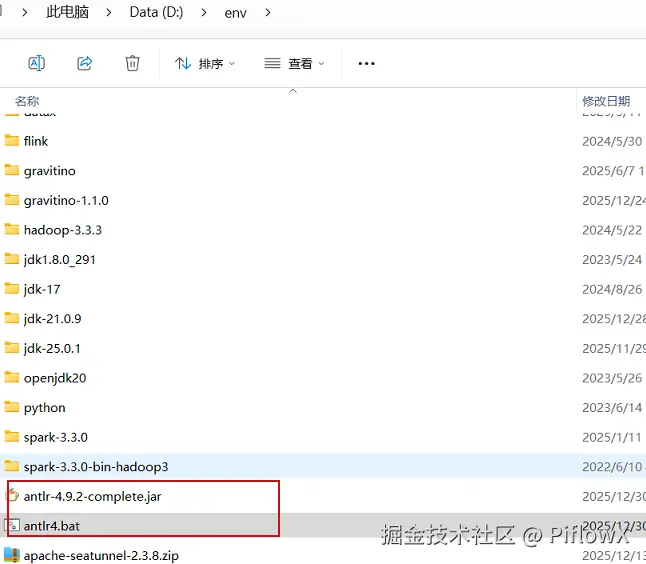Select the hadoop-3.3.3 folder icon
Screen dimensions: 646x564
click(12, 229)
